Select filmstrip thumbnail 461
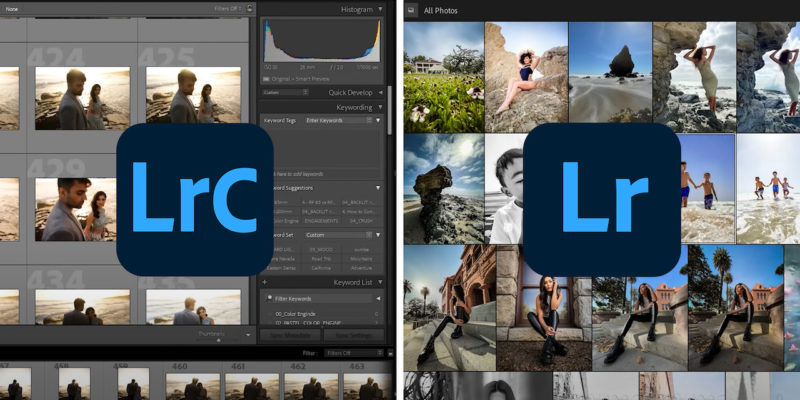The width and height of the screenshot is (800, 400). pos(252,387)
